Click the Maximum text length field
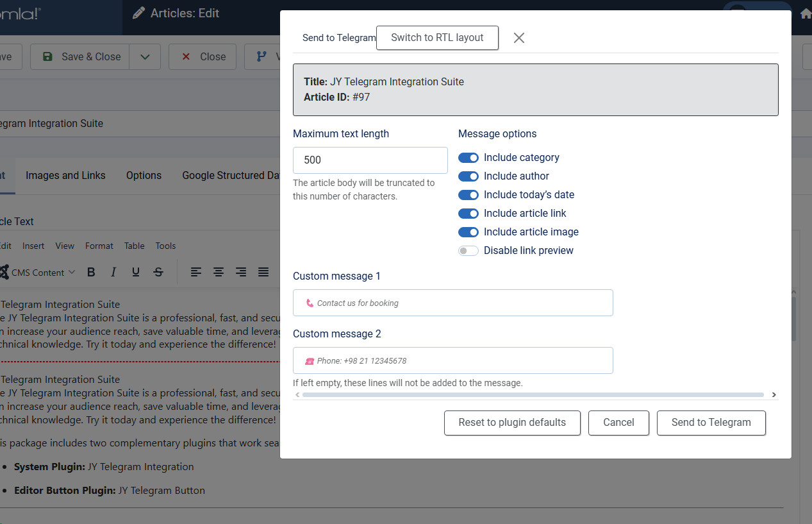The width and height of the screenshot is (812, 524). pyautogui.click(x=370, y=160)
